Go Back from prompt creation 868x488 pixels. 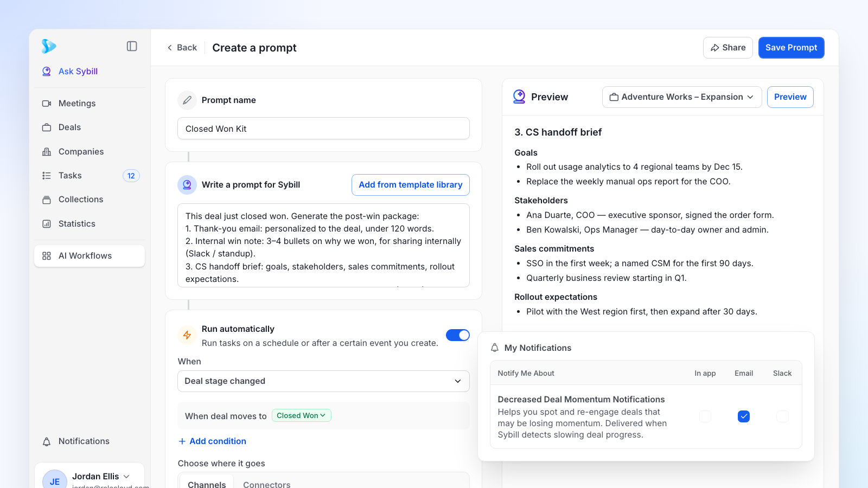pyautogui.click(x=182, y=48)
